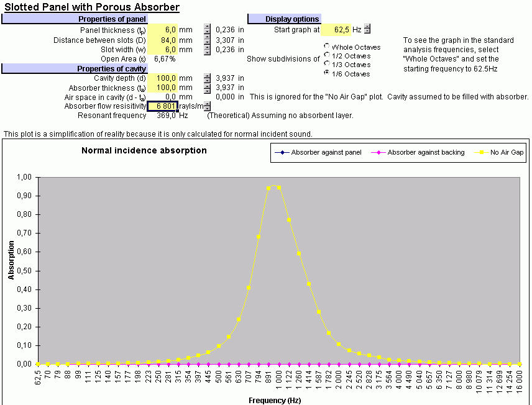
Task: Click the Absorber flow resistivity value cell
Action: coord(162,106)
